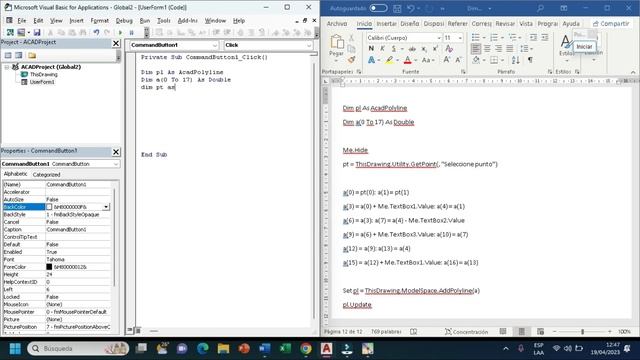Click View AutoCAD icon in VBA toolbar
The image size is (640, 360).
pos(10,32)
